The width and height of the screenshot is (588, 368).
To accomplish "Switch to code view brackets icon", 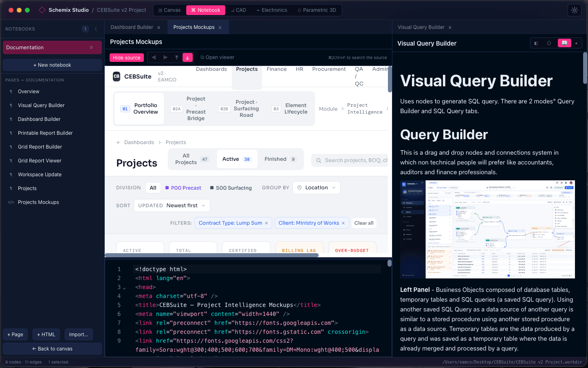I will coord(549,43).
